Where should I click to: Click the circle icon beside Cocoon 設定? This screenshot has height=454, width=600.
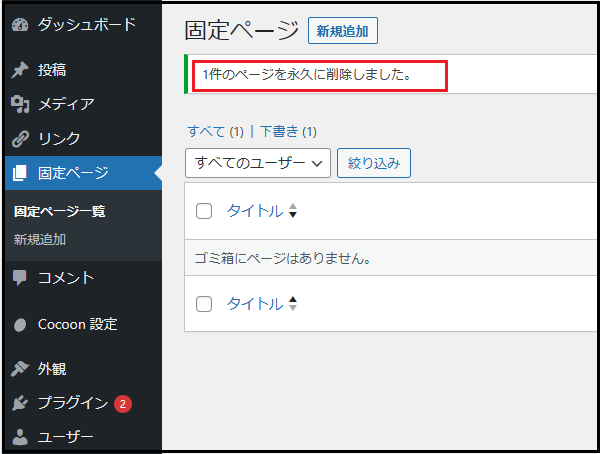pyautogui.click(x=20, y=325)
